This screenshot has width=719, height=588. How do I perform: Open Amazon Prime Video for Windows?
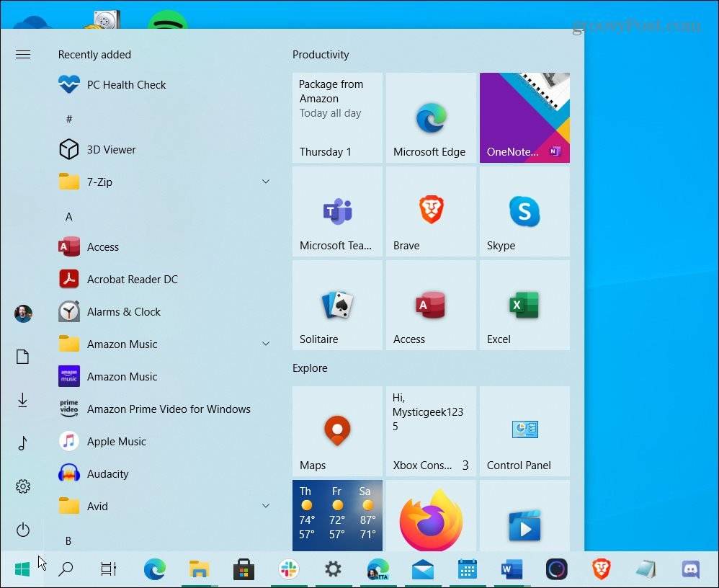(165, 409)
